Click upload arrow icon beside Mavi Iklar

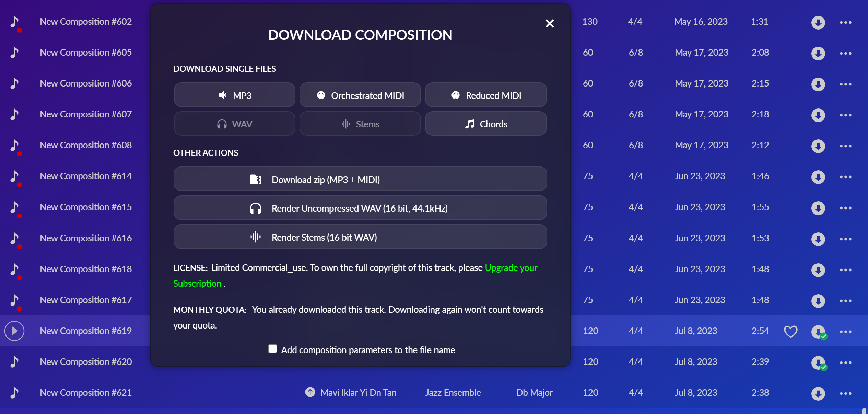(x=310, y=392)
